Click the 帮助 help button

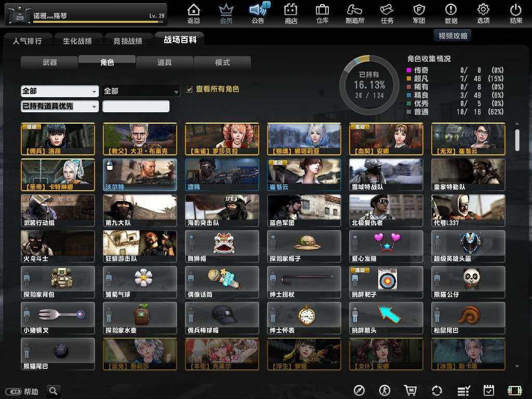[23, 391]
